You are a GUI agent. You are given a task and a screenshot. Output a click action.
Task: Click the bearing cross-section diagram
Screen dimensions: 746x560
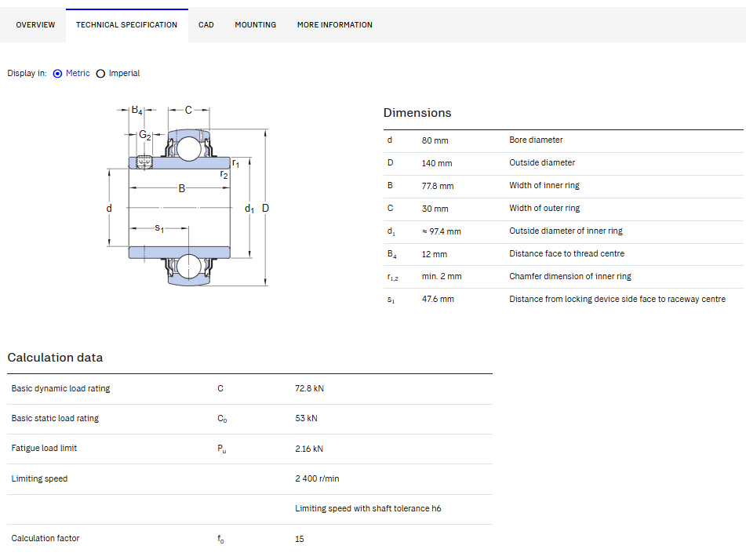(x=188, y=195)
